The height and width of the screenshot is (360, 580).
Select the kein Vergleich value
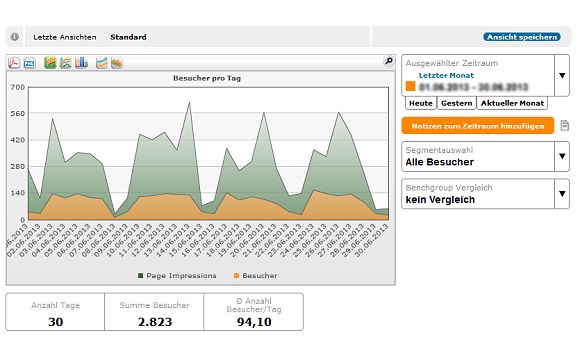(x=440, y=200)
